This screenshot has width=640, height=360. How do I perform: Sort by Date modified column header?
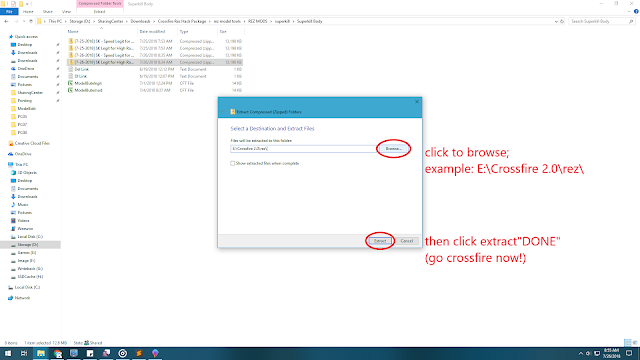(158, 31)
